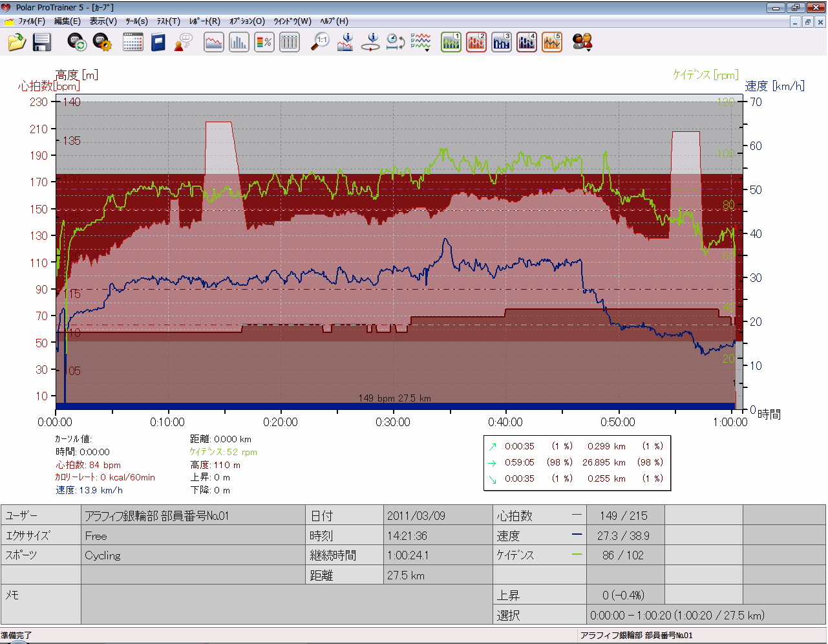
Task: Switch to red graph preset 2
Action: coord(476,43)
